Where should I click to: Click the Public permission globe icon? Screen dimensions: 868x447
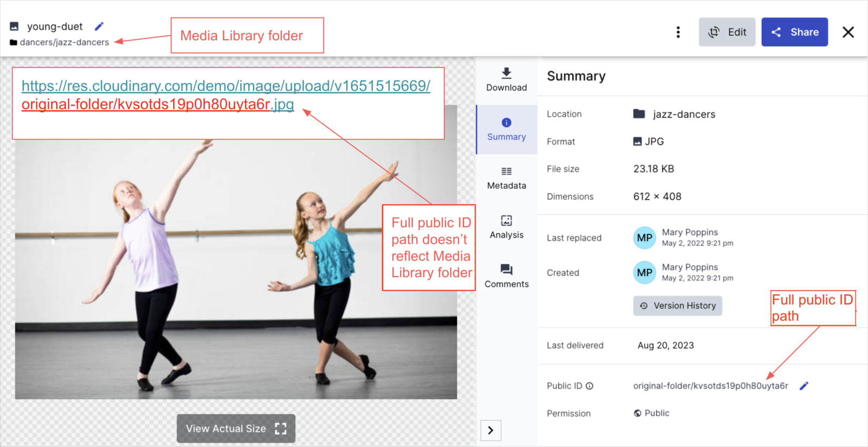pos(637,413)
